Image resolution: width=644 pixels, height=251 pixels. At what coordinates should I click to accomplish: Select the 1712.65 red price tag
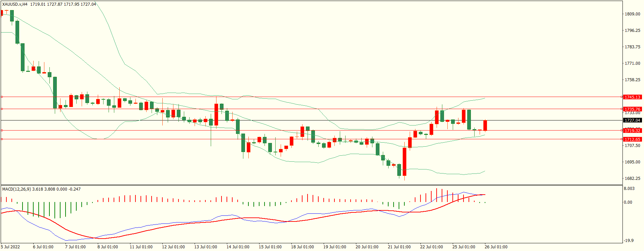click(632, 139)
